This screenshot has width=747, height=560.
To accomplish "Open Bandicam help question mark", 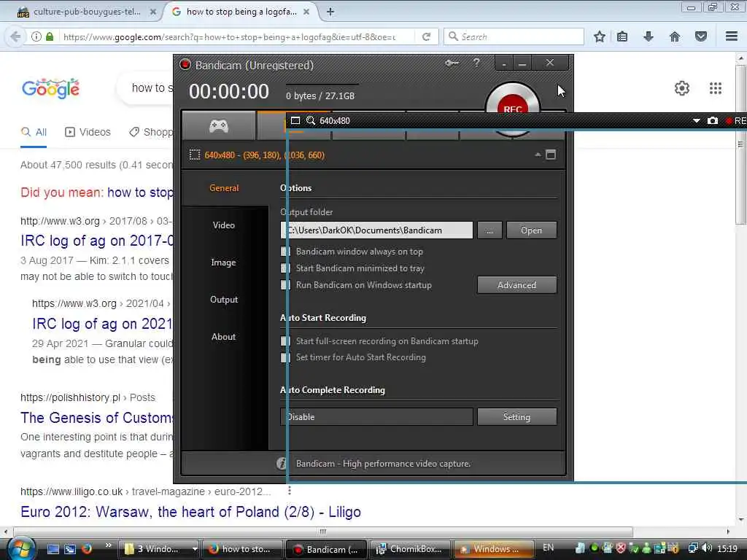I will pos(476,63).
